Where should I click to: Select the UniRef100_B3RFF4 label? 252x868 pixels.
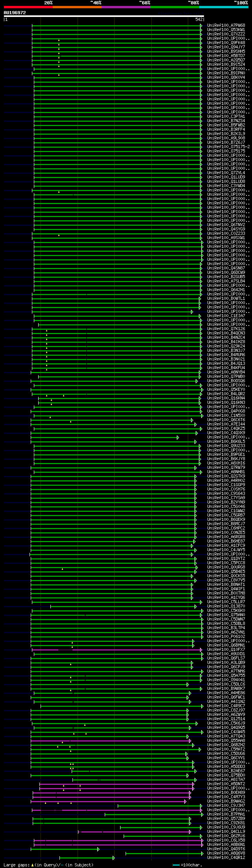226,129
